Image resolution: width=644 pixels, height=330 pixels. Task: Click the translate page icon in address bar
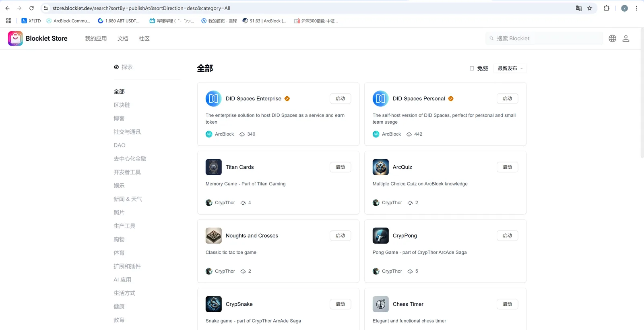click(579, 8)
